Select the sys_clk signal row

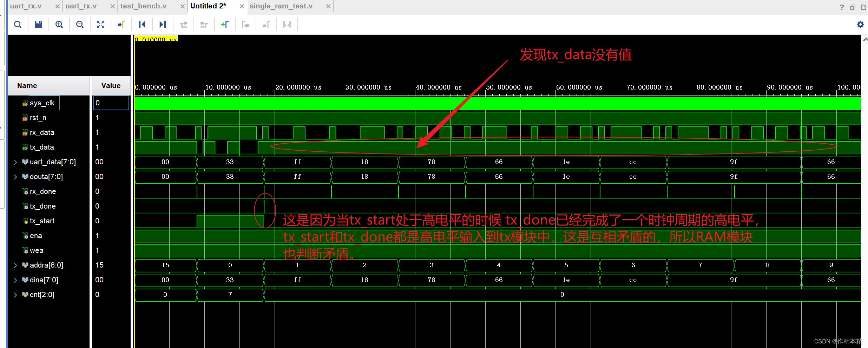coord(42,103)
